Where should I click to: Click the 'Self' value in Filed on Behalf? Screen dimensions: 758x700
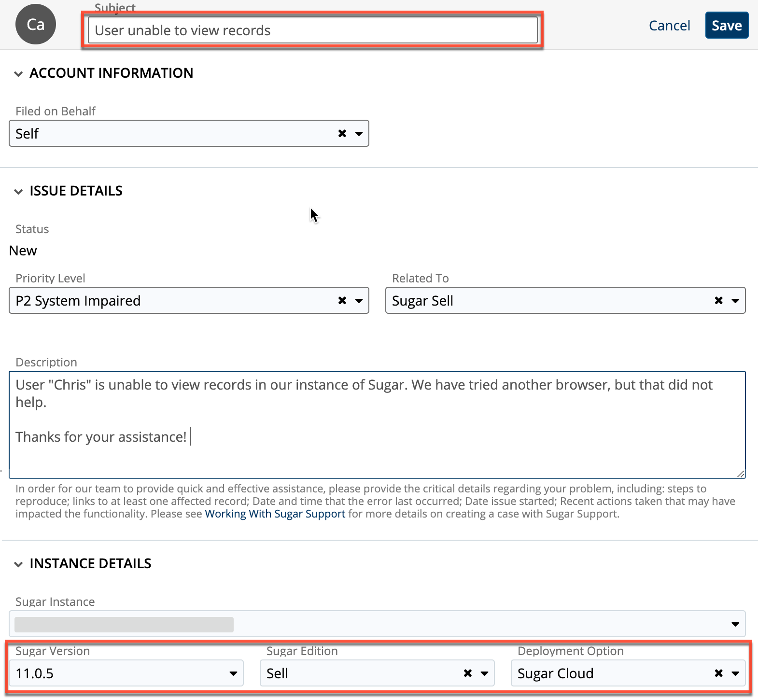(x=27, y=134)
